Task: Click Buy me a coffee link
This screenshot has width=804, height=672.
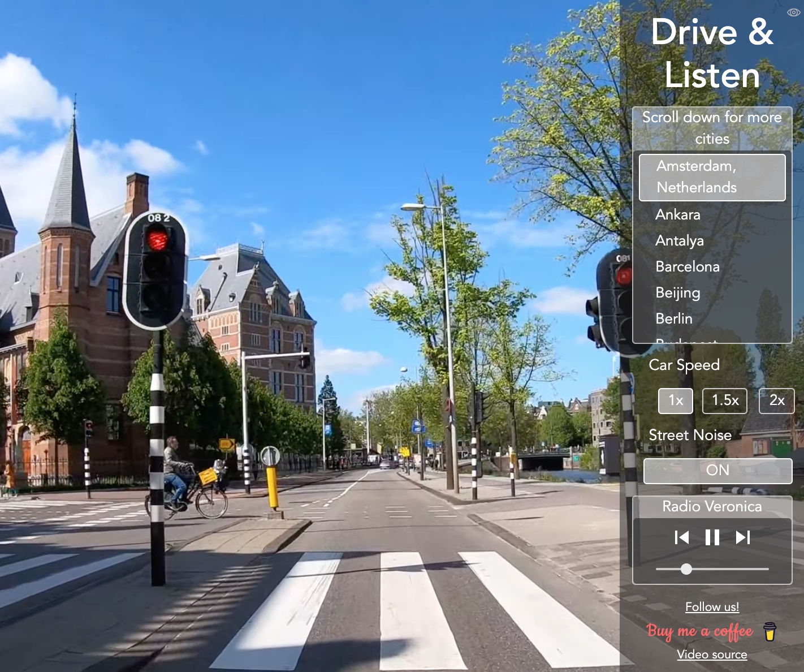Action: click(x=700, y=631)
